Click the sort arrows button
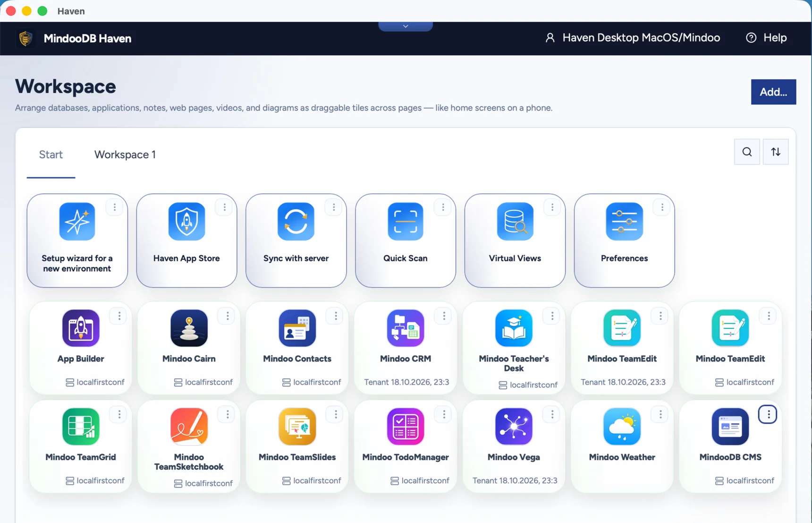This screenshot has height=523, width=812. point(776,152)
